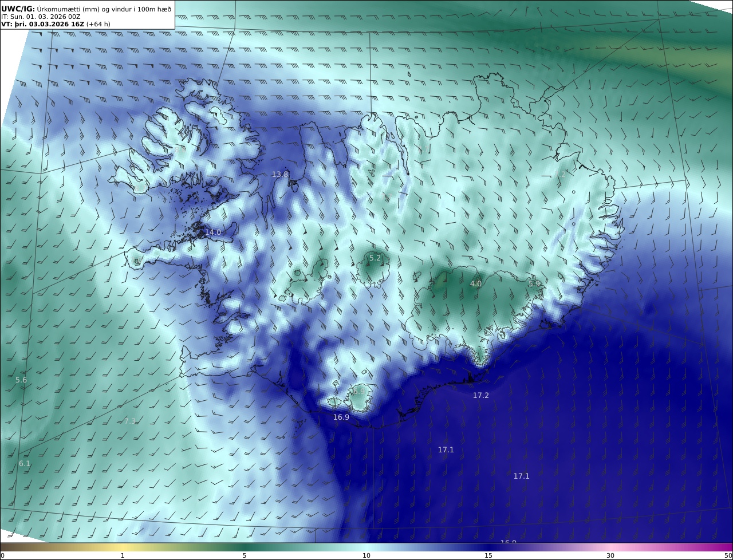Click the 14.0 value label in the west
The width and height of the screenshot is (733, 560).
tap(212, 232)
